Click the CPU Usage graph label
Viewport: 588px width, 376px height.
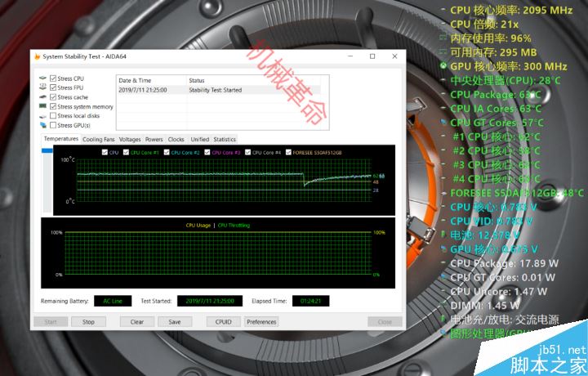click(198, 225)
